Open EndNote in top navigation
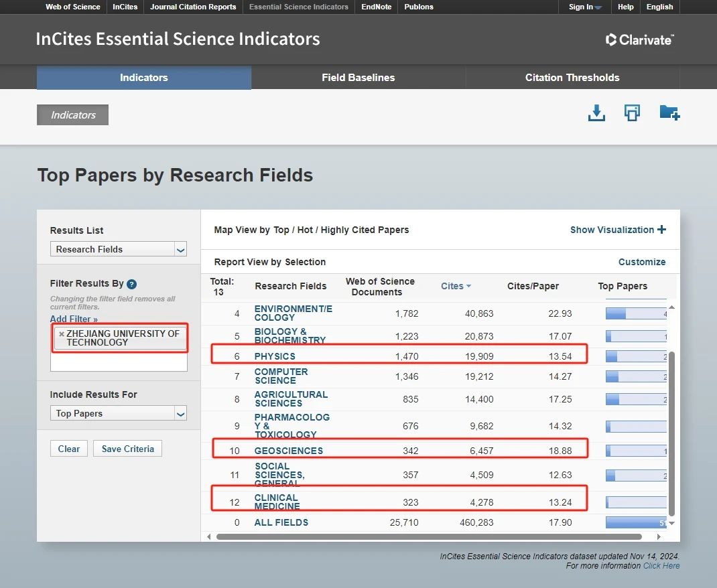Screen dimensions: 717x588 tap(376, 7)
